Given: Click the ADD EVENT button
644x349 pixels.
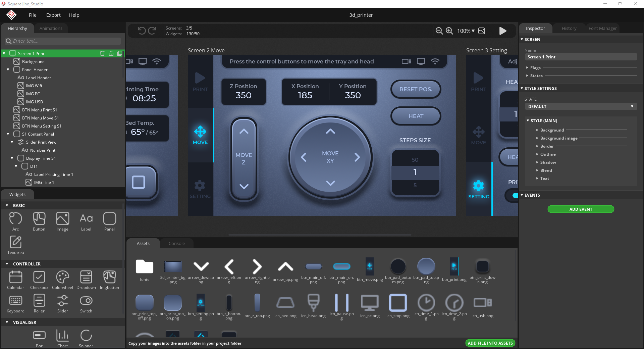Looking at the screenshot, I should coord(581,209).
